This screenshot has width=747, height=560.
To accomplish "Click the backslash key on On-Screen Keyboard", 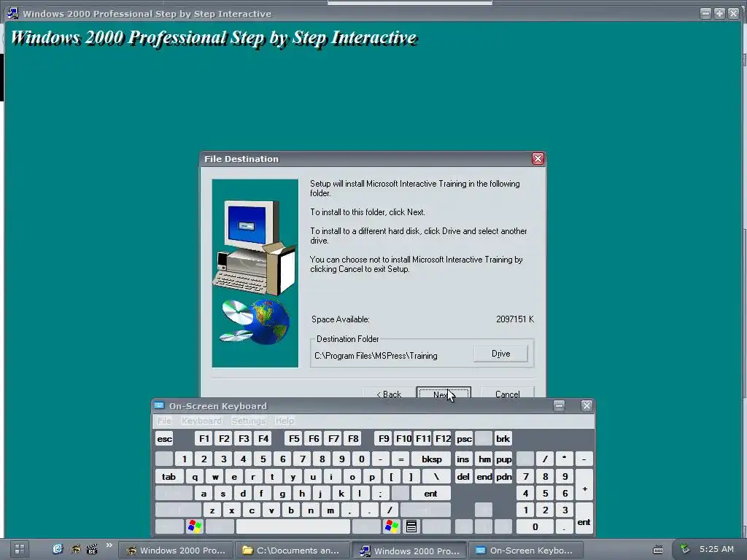I will (x=436, y=477).
